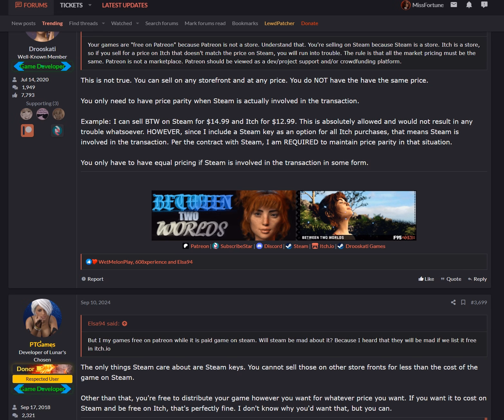
Task: Click Drooskati's SubscribeStar sidebar icon
Action: coord(57,131)
